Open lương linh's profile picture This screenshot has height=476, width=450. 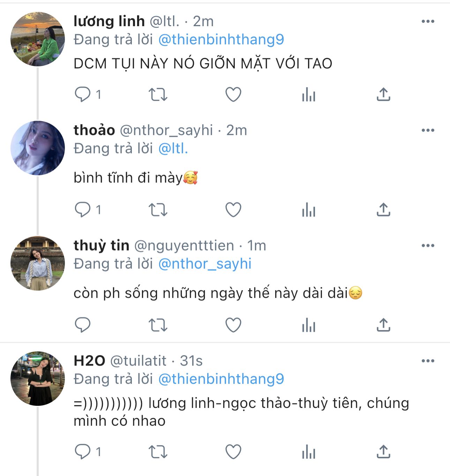point(38,39)
